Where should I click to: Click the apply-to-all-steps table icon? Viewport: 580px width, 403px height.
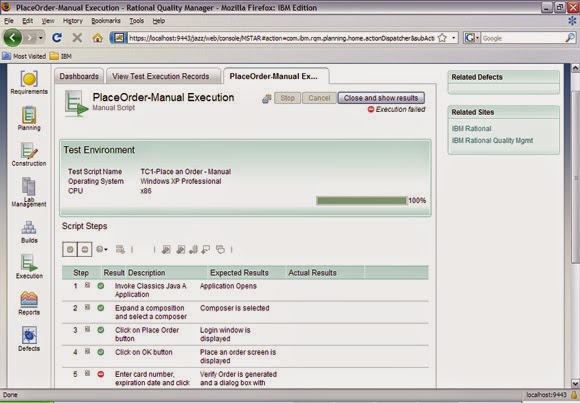(120, 249)
